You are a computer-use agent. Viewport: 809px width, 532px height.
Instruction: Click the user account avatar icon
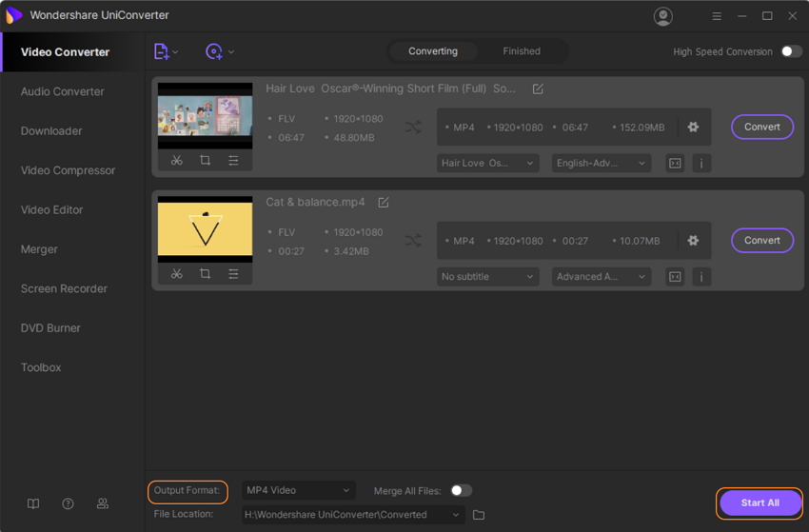[663, 16]
